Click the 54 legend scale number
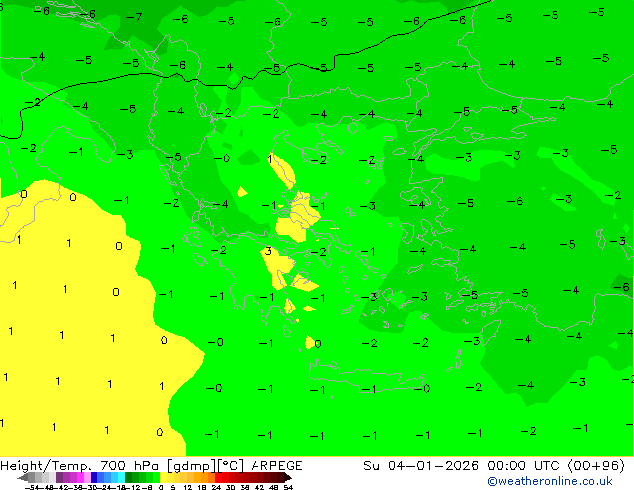Viewport: 634px width, 490px height. (288, 487)
